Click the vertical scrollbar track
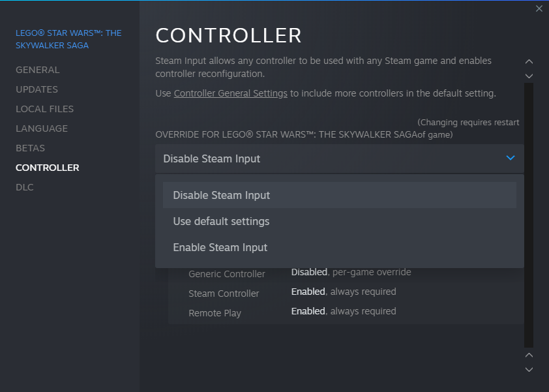 [529, 215]
